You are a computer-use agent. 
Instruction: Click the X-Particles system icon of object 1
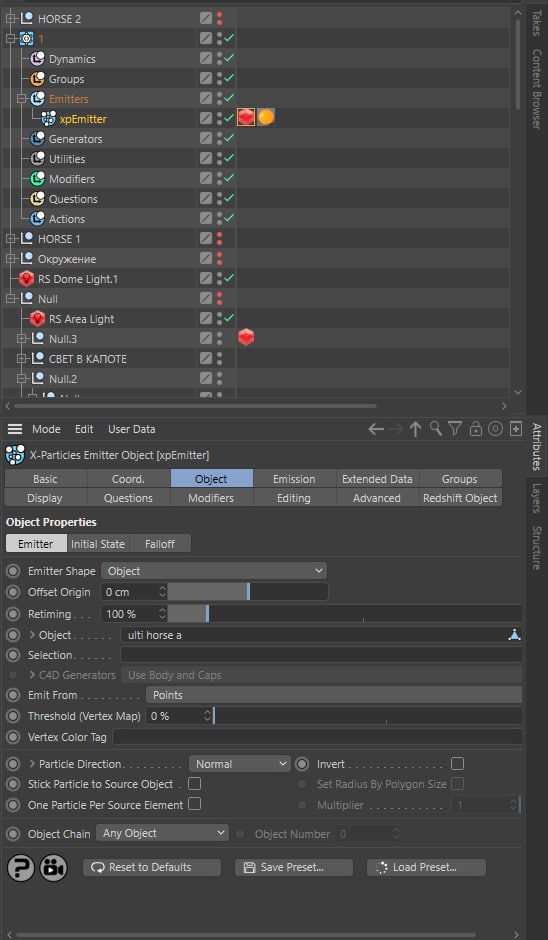pos(26,38)
